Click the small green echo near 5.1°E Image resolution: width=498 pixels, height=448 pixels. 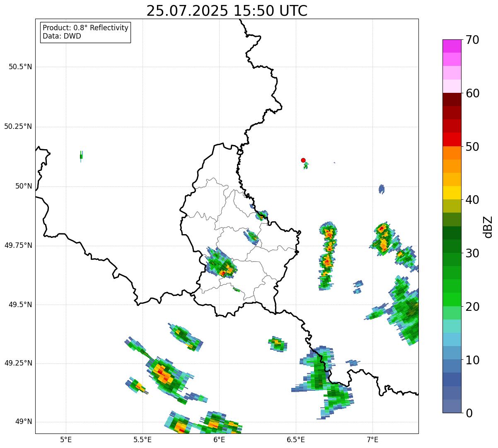click(81, 156)
